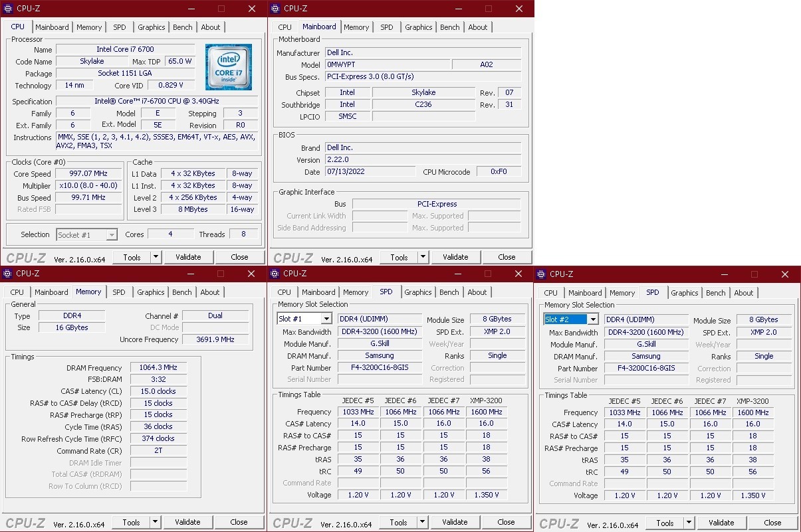Click Command Rate value 2T
This screenshot has width=801, height=532.
click(158, 451)
